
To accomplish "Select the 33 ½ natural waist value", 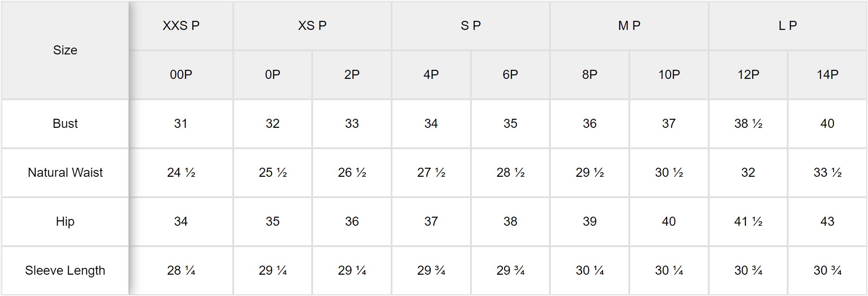I will (x=827, y=173).
